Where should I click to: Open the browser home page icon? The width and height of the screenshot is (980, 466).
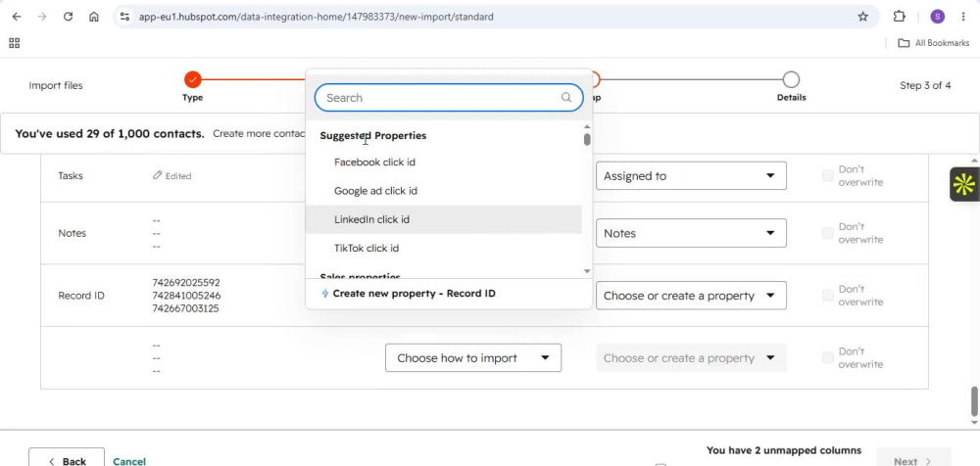click(94, 17)
